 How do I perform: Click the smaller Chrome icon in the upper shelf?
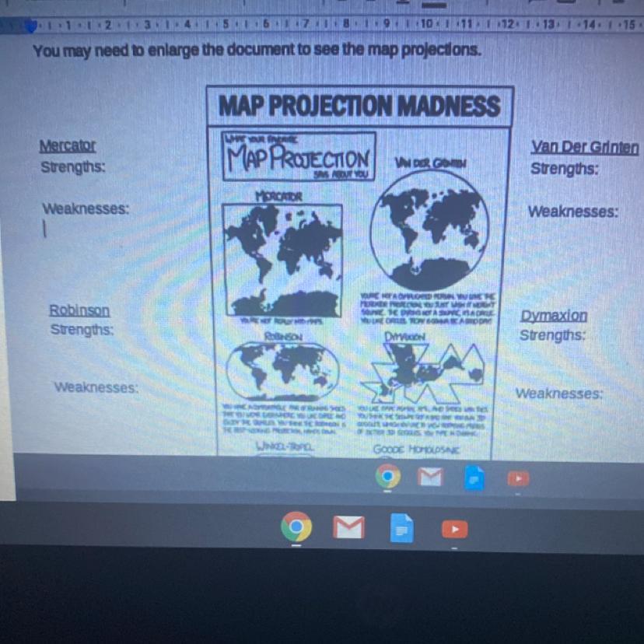point(387,476)
